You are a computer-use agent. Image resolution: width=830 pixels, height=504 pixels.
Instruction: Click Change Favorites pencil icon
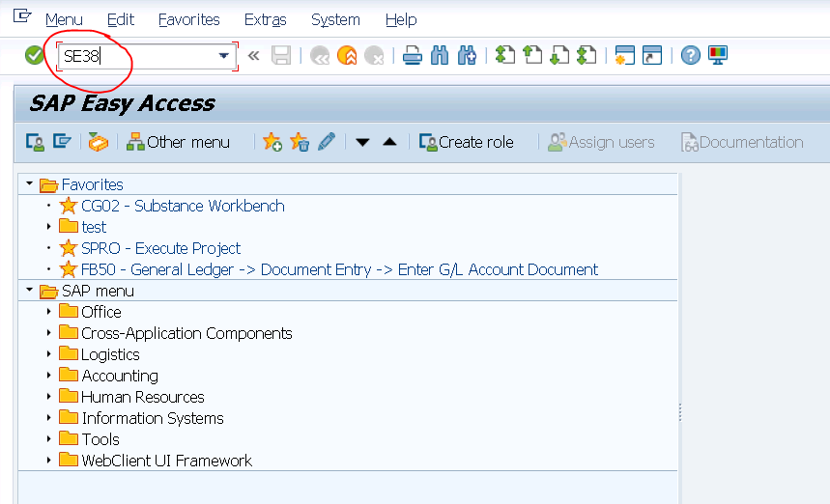(x=327, y=142)
